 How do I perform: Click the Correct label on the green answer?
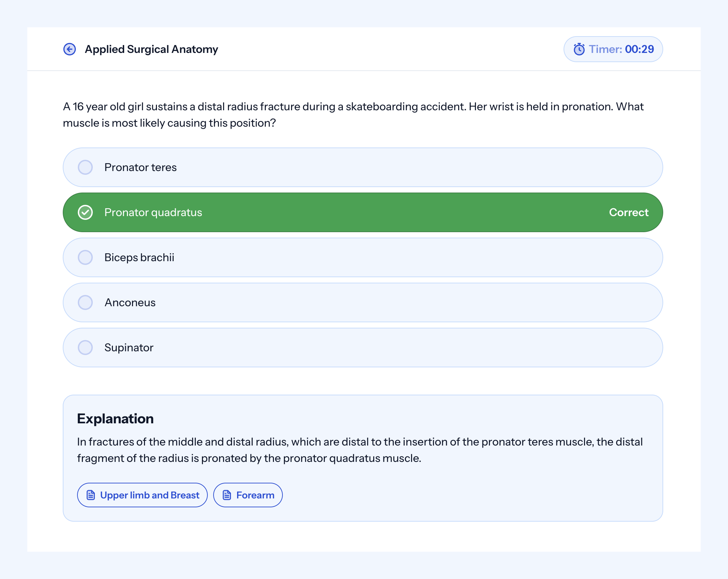[629, 212]
